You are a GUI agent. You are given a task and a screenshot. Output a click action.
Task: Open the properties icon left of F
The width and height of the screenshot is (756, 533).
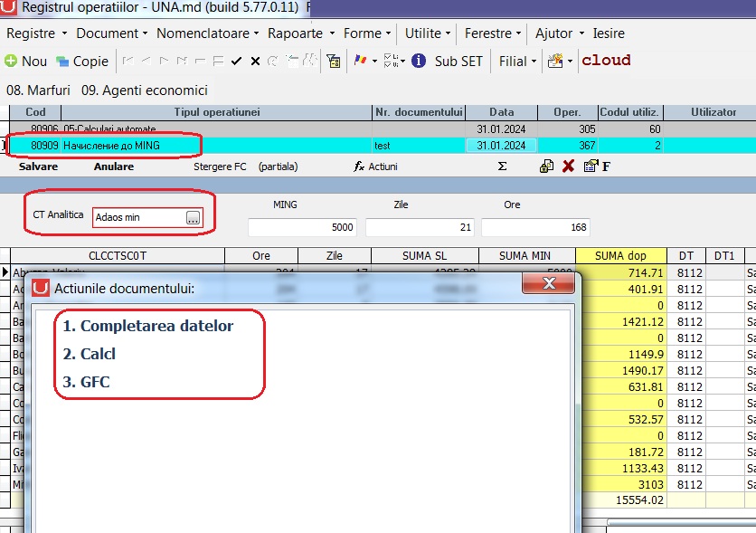tap(591, 167)
